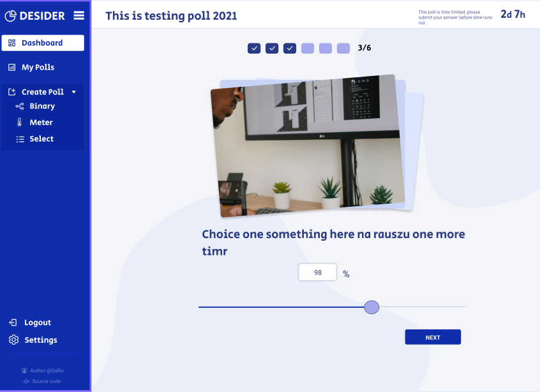Click the percentage input field showing 98

(x=317, y=272)
